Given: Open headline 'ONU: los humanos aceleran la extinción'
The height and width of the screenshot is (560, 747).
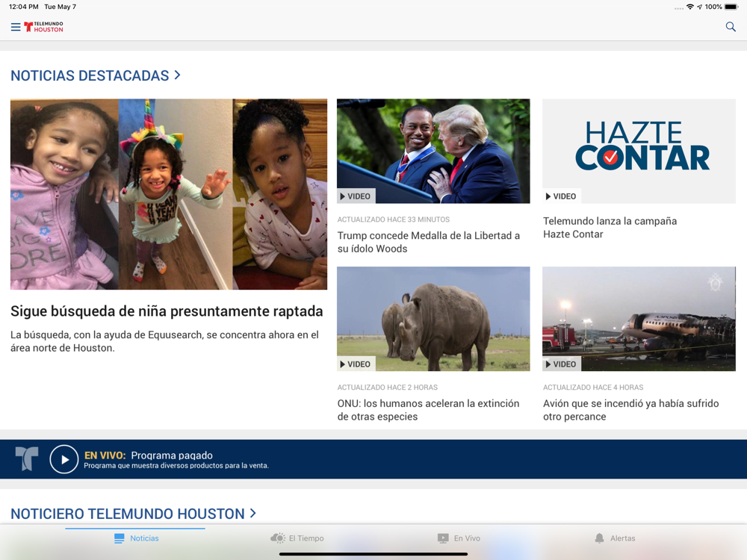Looking at the screenshot, I should coord(428,410).
